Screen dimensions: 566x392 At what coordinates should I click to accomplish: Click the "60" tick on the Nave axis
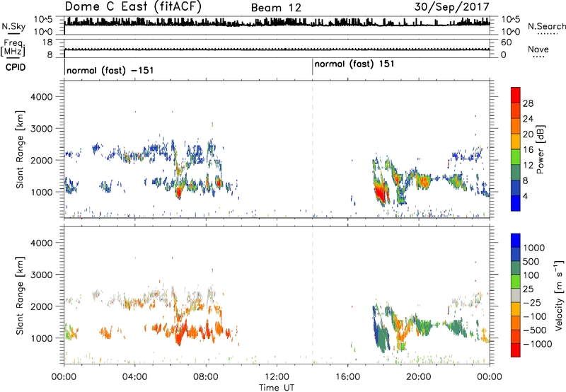[x=506, y=42]
